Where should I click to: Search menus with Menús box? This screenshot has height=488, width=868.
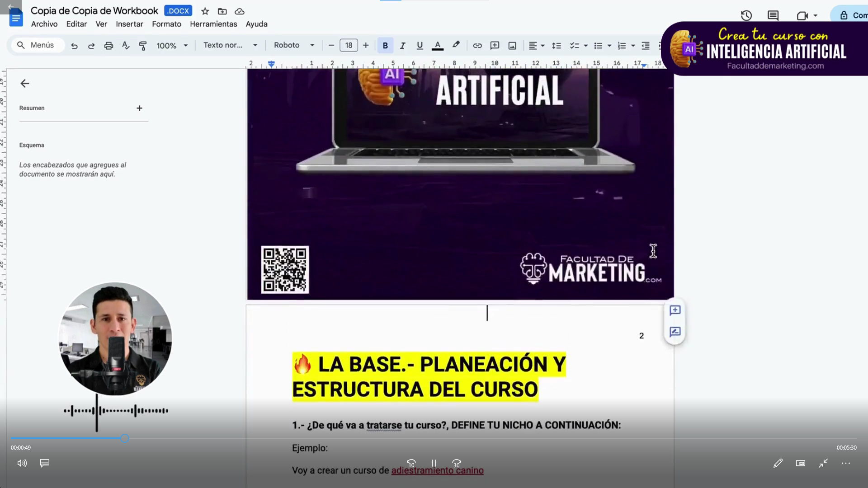(38, 45)
